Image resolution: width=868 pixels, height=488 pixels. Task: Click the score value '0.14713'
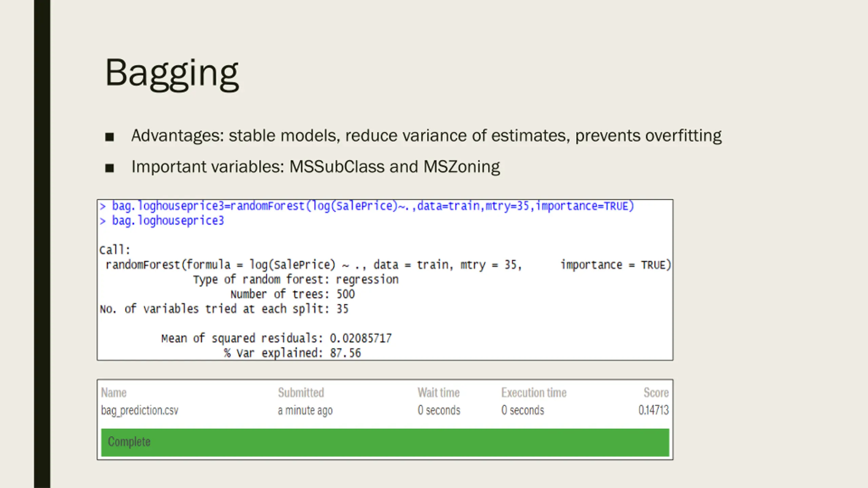pos(654,410)
